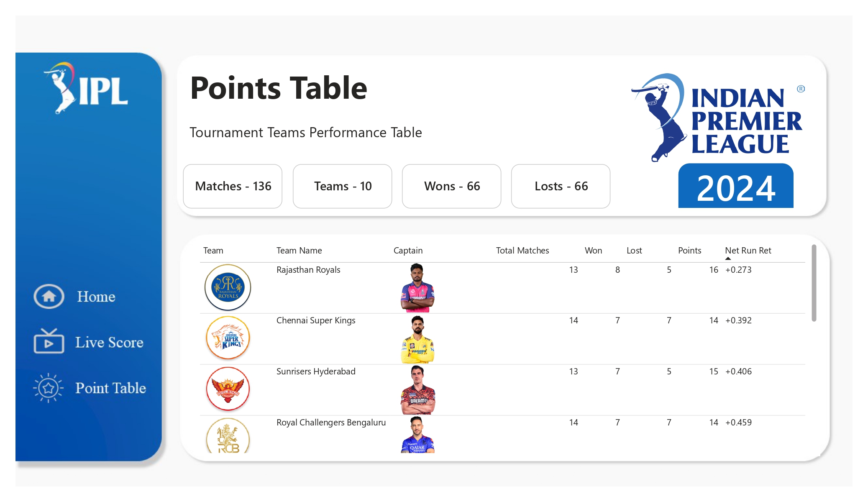Viewport: 868px width, 502px height.
Task: Click the Teams - 10 card
Action: tap(343, 186)
